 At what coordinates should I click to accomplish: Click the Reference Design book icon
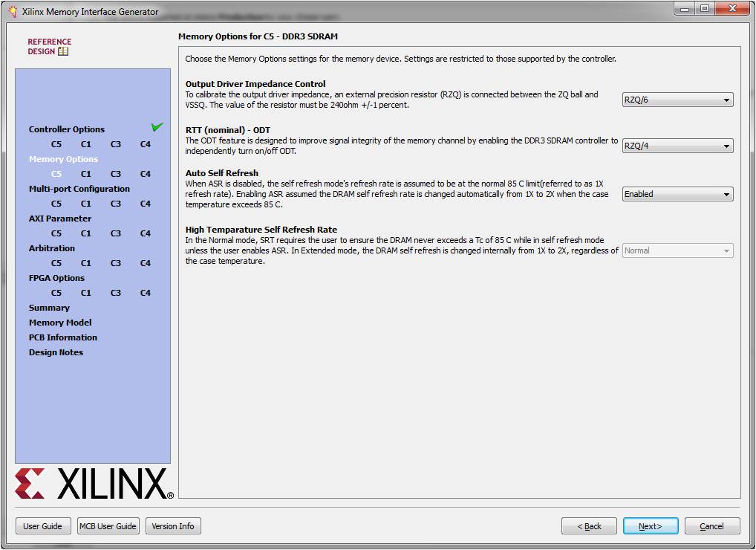pos(63,51)
